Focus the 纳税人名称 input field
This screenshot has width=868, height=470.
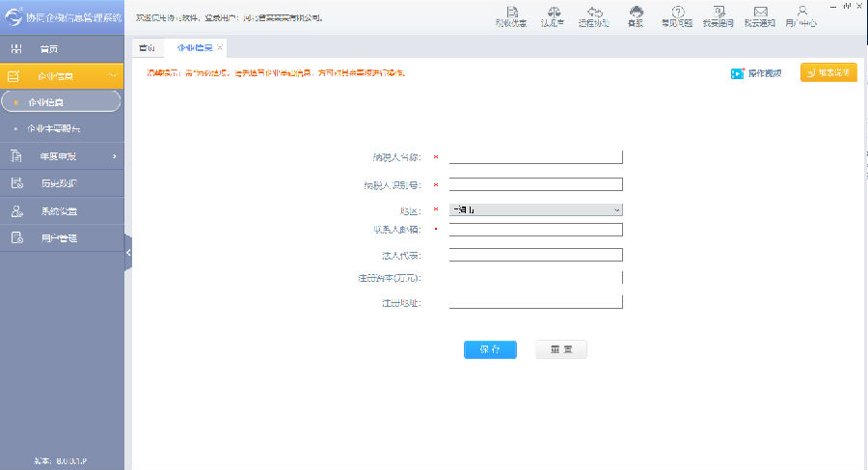pos(536,157)
